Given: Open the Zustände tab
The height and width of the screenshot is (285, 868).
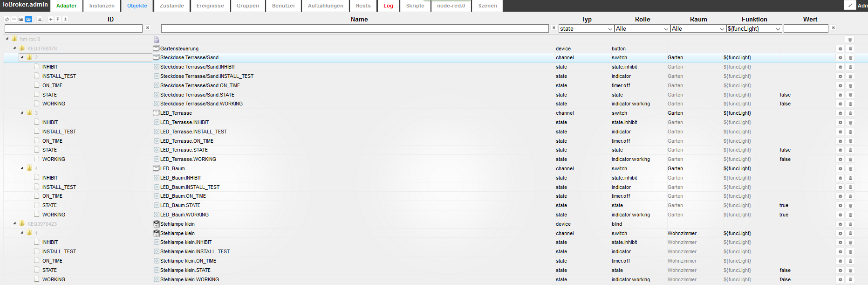Looking at the screenshot, I should (x=172, y=6).
